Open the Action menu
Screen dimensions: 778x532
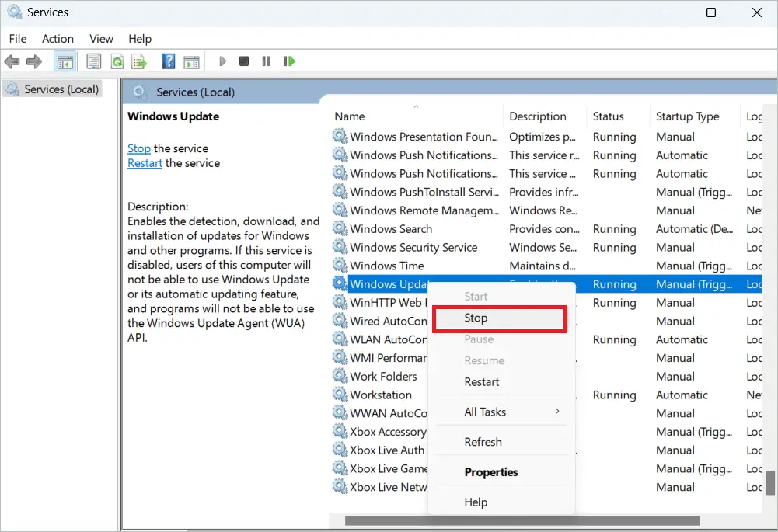click(58, 39)
